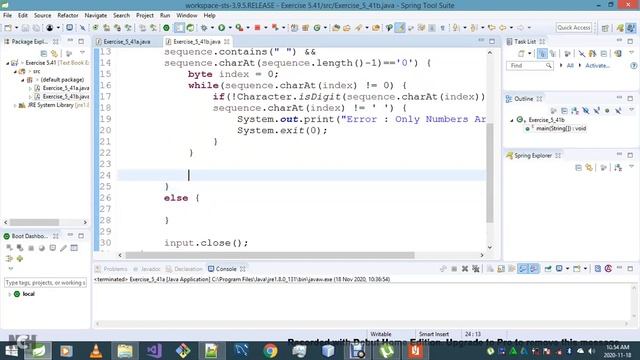Click the Boot Dashboard tag filter field
640x360 pixels.
pyautogui.click(x=45, y=282)
